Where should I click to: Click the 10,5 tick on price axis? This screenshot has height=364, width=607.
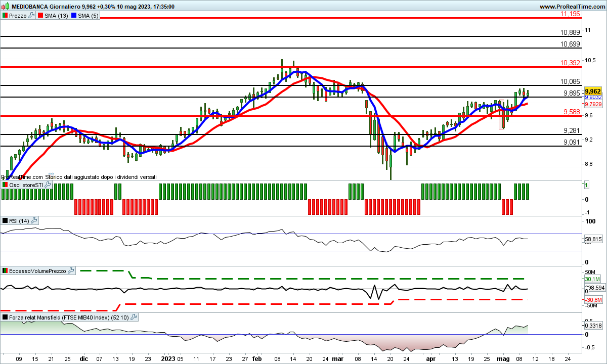[x=590, y=61]
